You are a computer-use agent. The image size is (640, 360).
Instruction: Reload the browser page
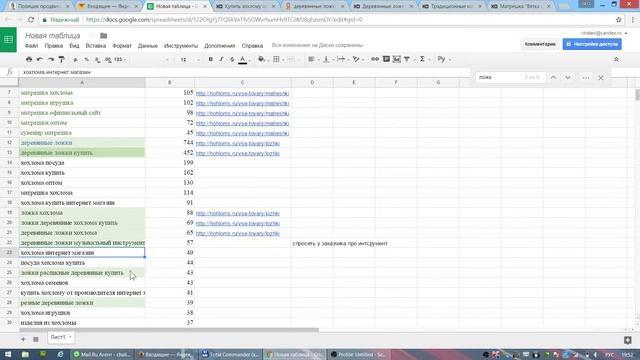click(x=31, y=20)
